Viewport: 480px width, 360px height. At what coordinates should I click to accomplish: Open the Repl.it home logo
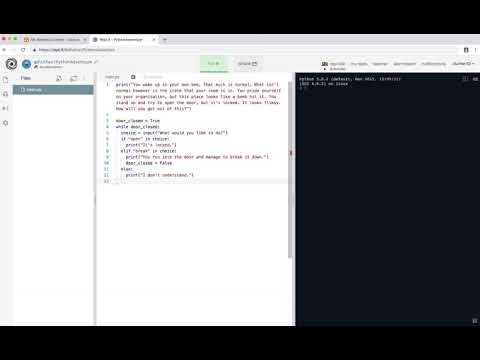point(11,64)
